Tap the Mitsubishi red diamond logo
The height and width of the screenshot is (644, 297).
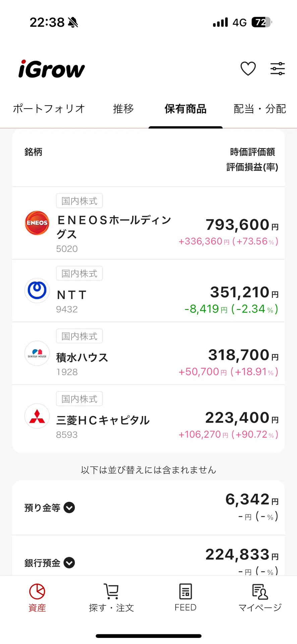(37, 416)
